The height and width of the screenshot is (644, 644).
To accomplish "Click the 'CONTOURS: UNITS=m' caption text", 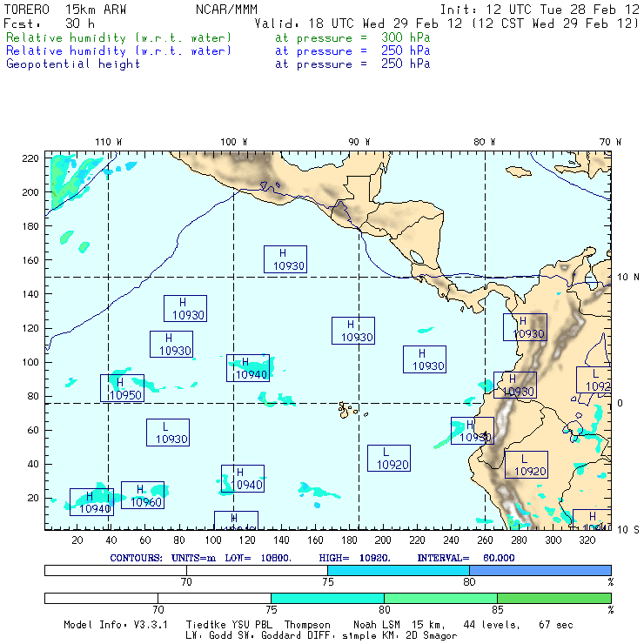I will [163, 558].
